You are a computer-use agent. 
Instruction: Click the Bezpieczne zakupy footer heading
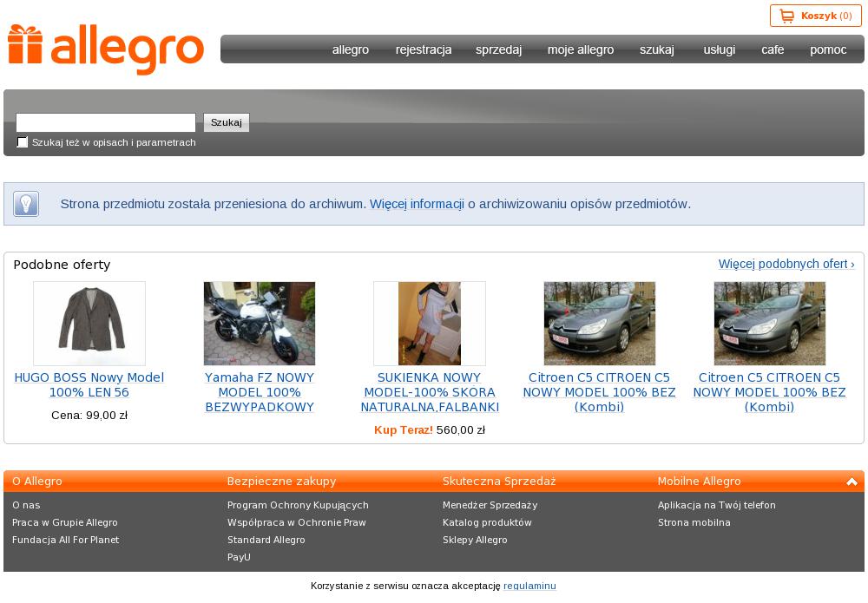pyautogui.click(x=281, y=482)
